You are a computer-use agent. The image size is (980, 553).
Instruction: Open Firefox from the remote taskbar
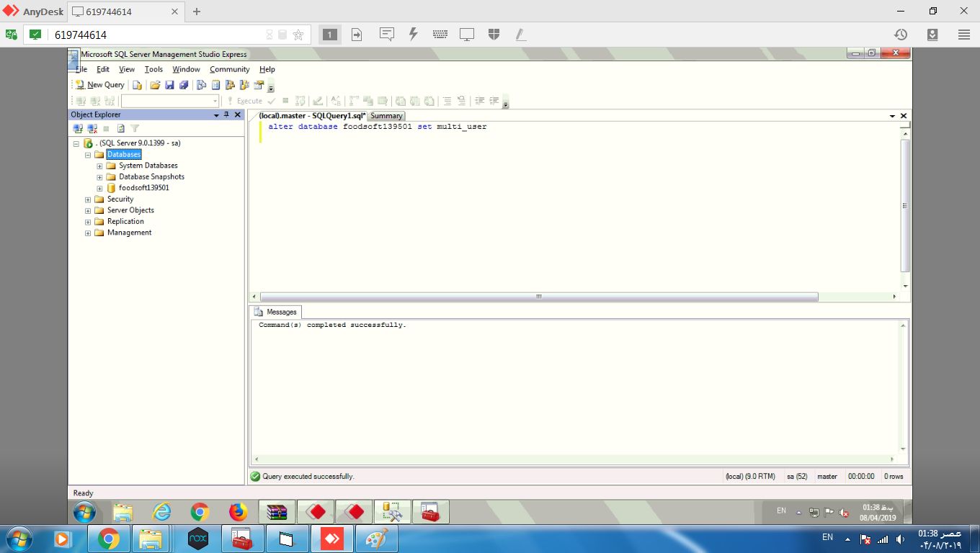click(238, 512)
